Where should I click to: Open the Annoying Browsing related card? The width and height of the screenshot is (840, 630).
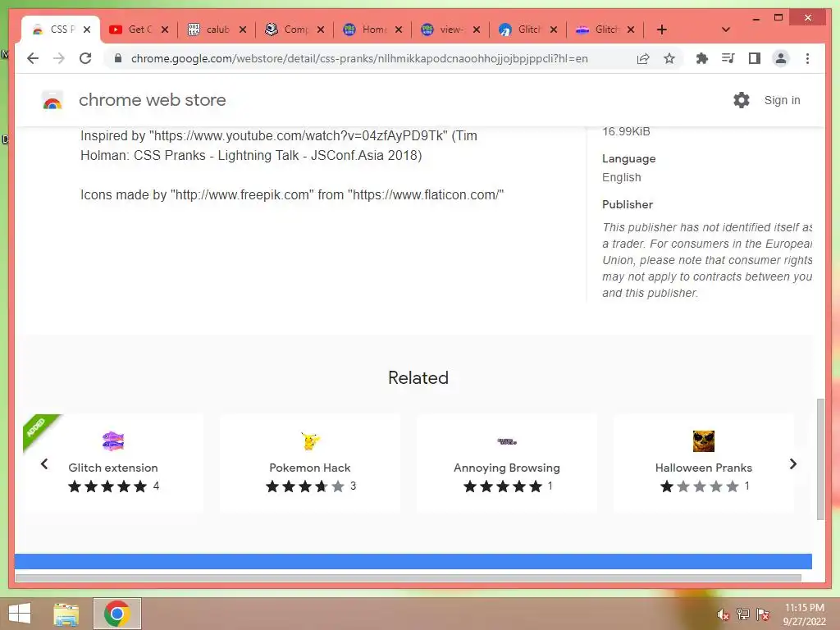(507, 463)
